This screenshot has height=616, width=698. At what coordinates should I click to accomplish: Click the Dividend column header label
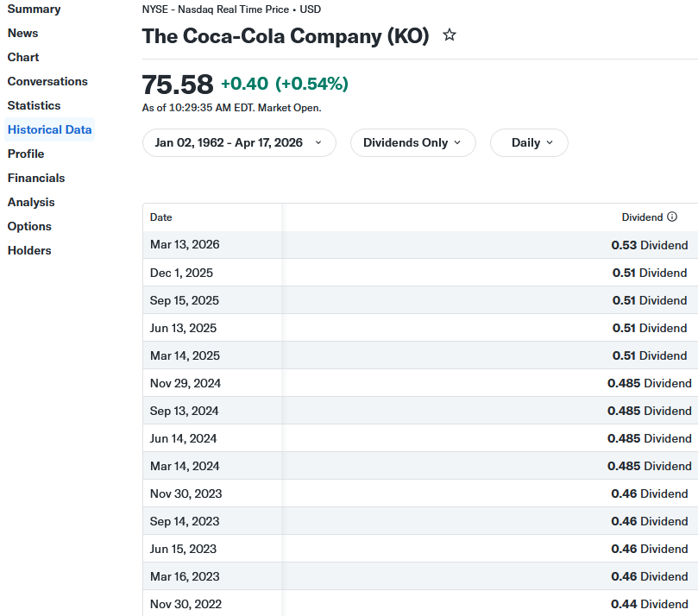(643, 217)
